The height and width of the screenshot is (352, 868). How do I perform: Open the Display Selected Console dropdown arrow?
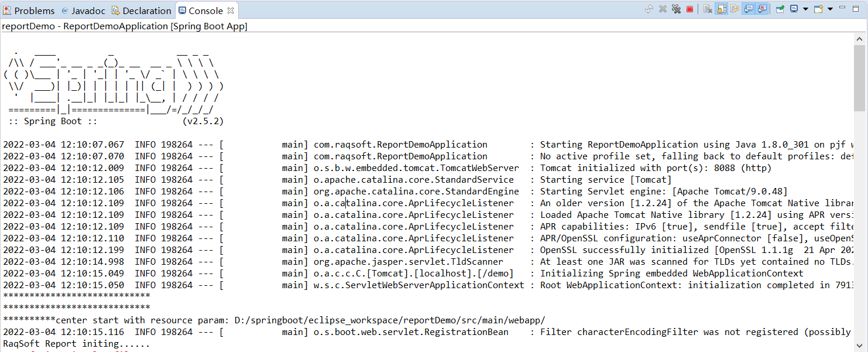point(805,9)
